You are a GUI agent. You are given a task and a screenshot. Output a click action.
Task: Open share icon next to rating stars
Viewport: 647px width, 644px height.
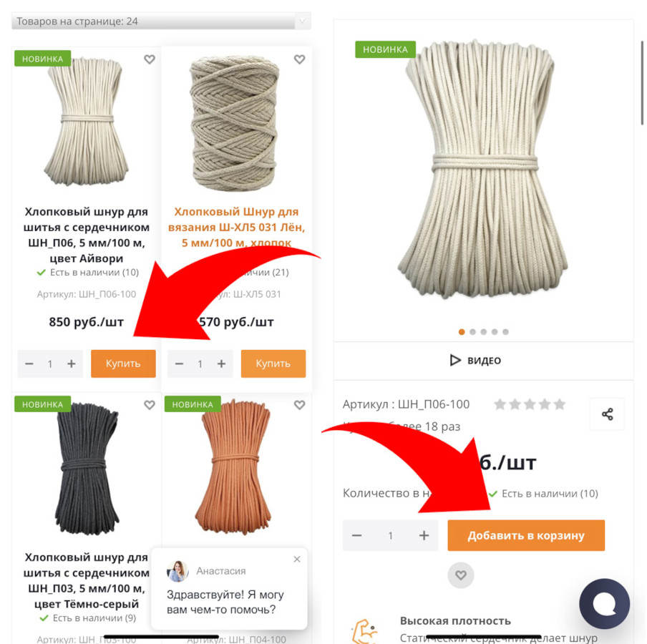pyautogui.click(x=607, y=414)
